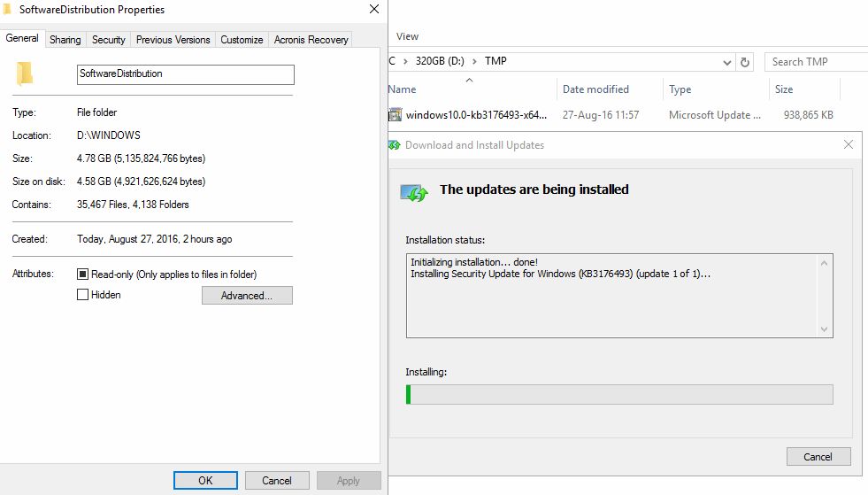This screenshot has height=495, width=868.
Task: Cancel the update installation
Action: (x=818, y=457)
